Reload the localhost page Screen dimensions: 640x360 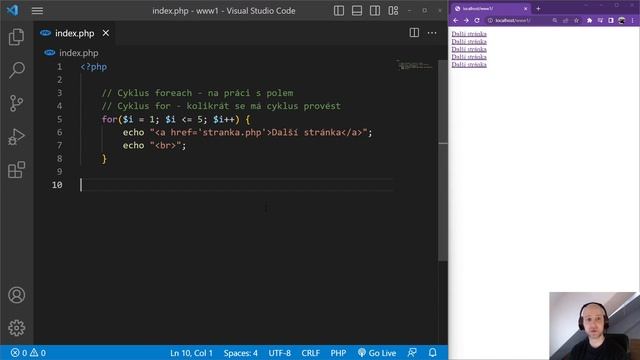pyautogui.click(x=476, y=20)
